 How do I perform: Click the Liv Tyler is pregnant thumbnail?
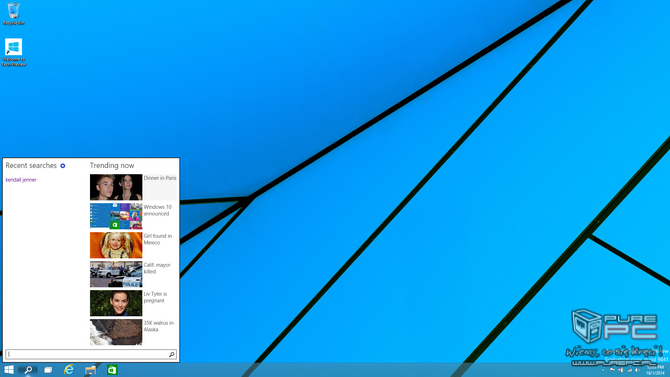[116, 303]
